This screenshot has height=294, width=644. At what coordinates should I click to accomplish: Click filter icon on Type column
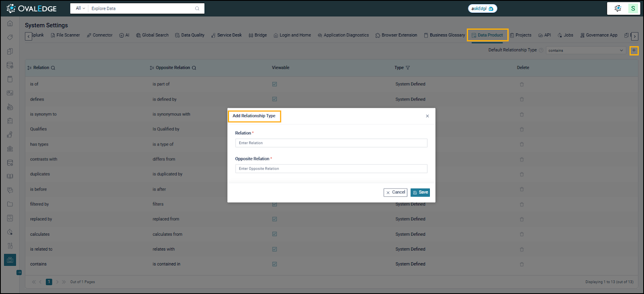(408, 68)
